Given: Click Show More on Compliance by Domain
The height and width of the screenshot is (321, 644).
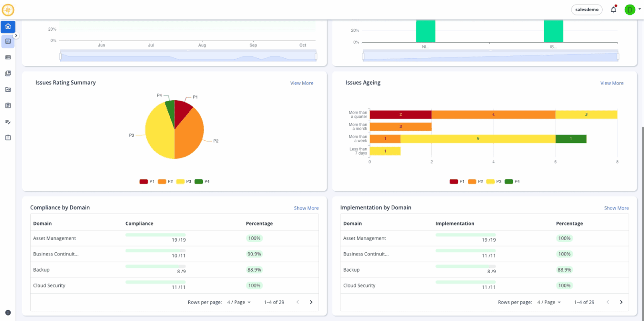Looking at the screenshot, I should [x=306, y=208].
